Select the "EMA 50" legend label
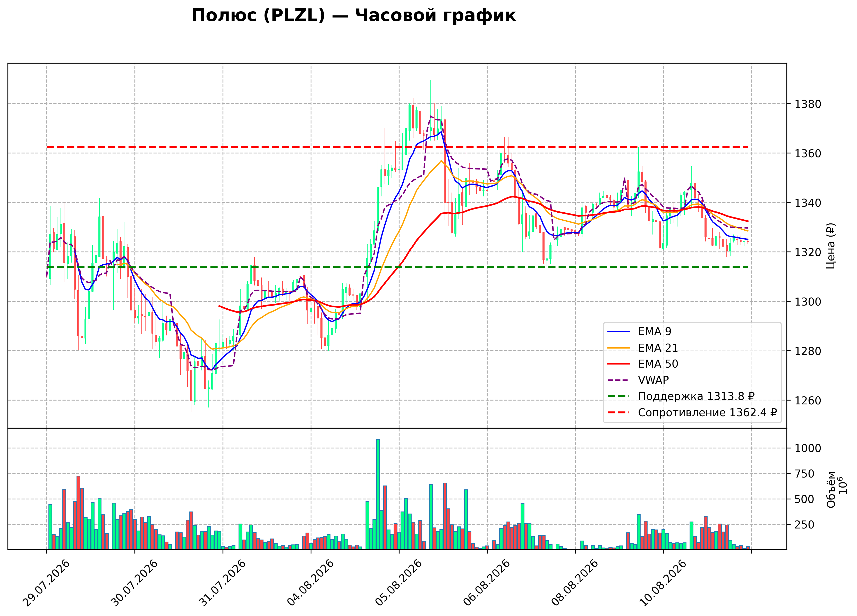This screenshot has width=857, height=616. click(x=658, y=364)
